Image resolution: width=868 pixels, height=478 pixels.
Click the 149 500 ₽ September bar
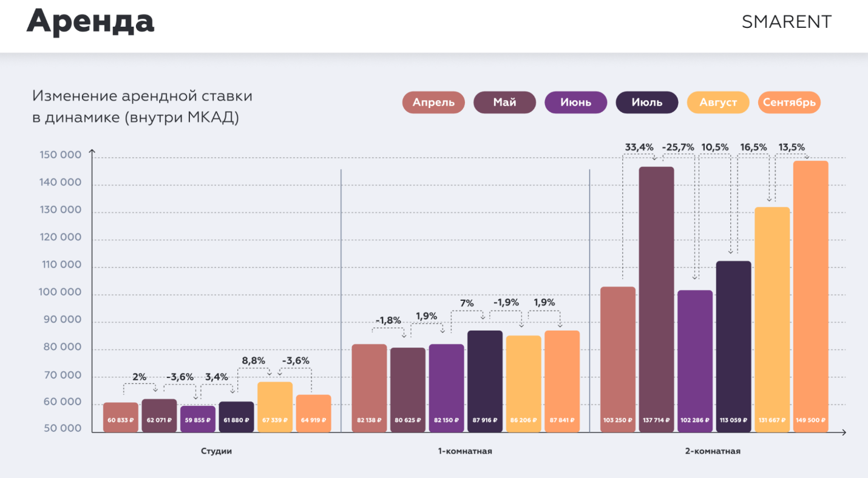click(x=810, y=296)
